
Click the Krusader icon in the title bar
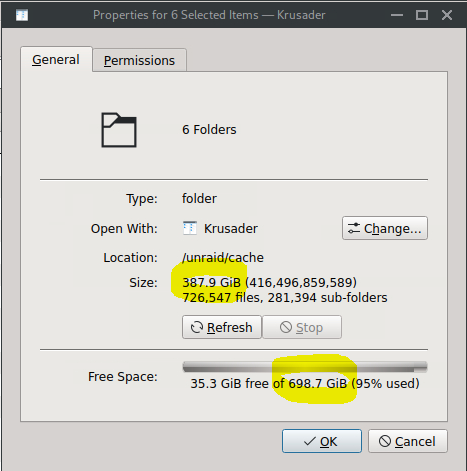pos(22,15)
